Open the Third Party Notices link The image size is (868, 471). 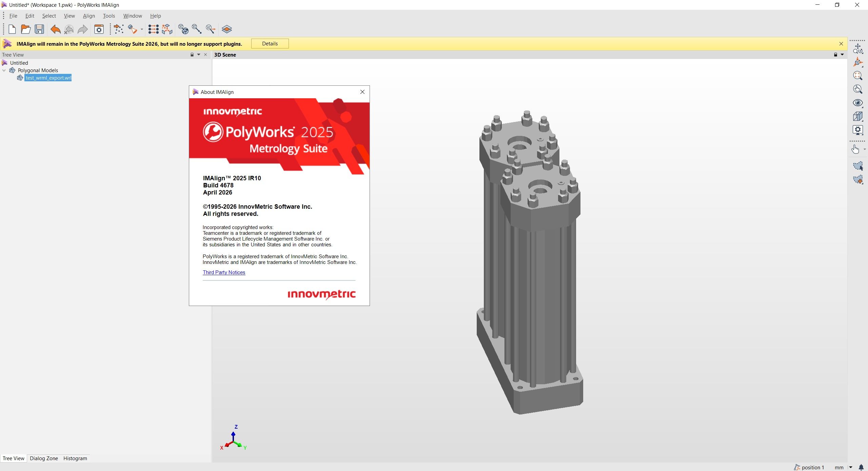(x=224, y=272)
